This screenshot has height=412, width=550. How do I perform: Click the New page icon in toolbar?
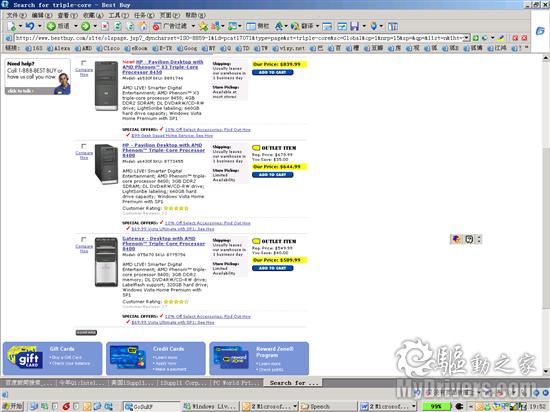pyautogui.click(x=11, y=26)
